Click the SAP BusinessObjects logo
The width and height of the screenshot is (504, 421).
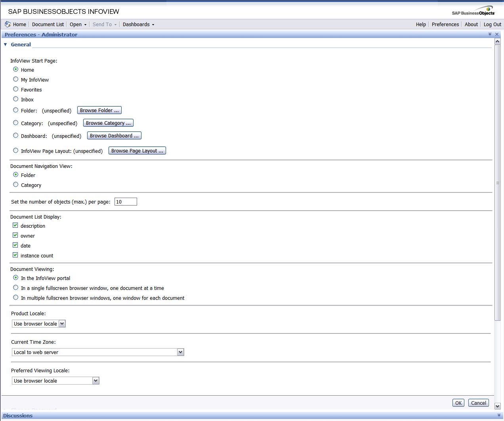point(473,11)
